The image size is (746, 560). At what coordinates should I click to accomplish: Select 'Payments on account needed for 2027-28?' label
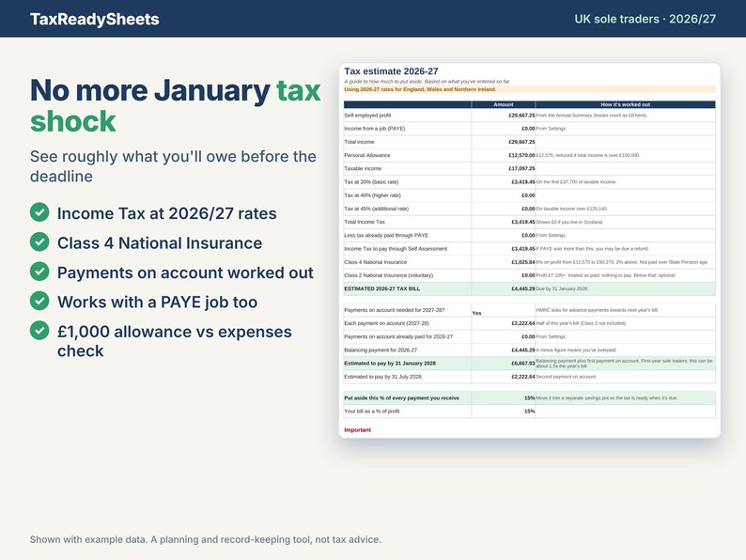[395, 310]
